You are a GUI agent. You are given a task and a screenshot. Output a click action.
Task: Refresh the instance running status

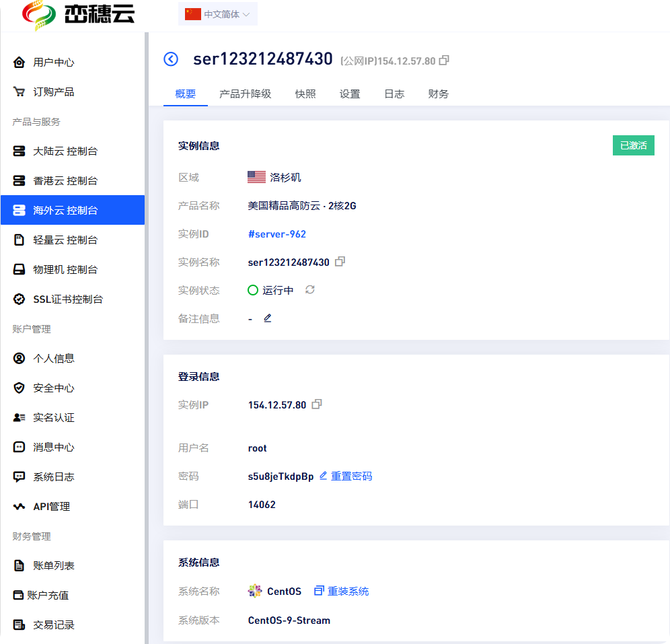(x=310, y=290)
